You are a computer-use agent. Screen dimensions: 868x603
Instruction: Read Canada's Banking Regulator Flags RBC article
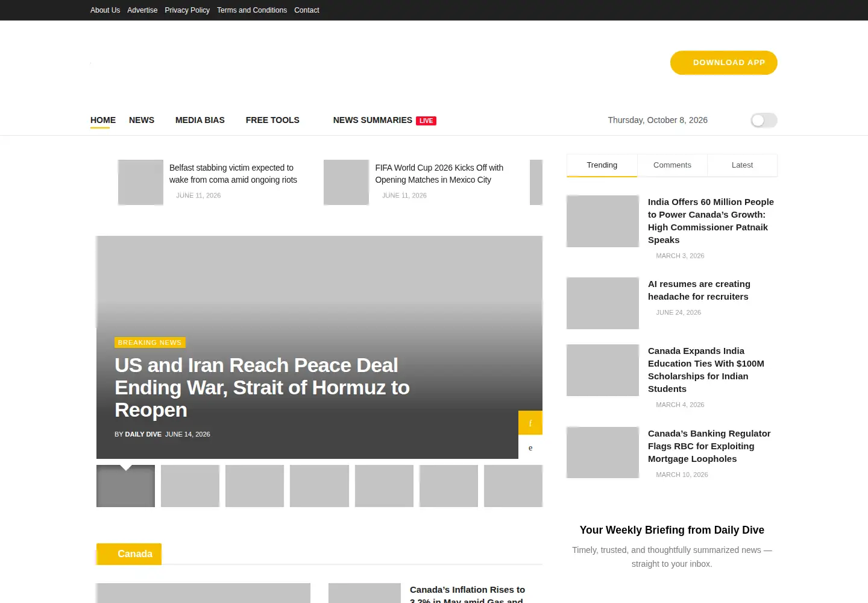pos(709,446)
